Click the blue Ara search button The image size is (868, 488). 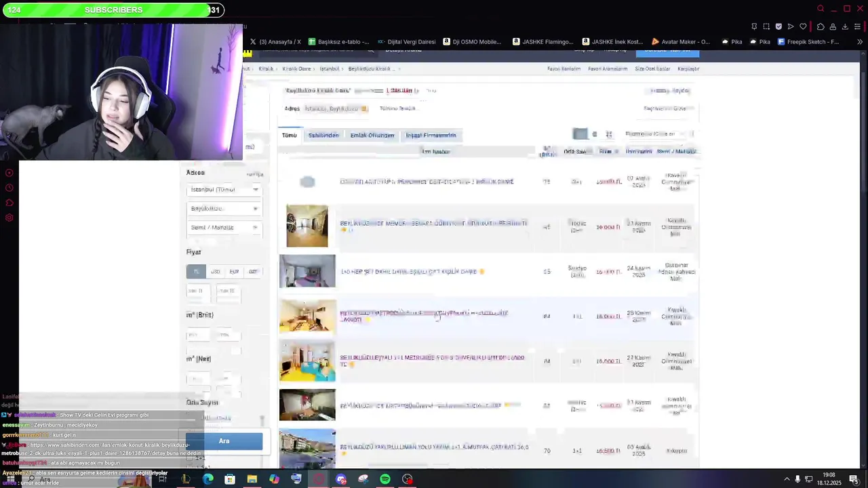pos(224,441)
